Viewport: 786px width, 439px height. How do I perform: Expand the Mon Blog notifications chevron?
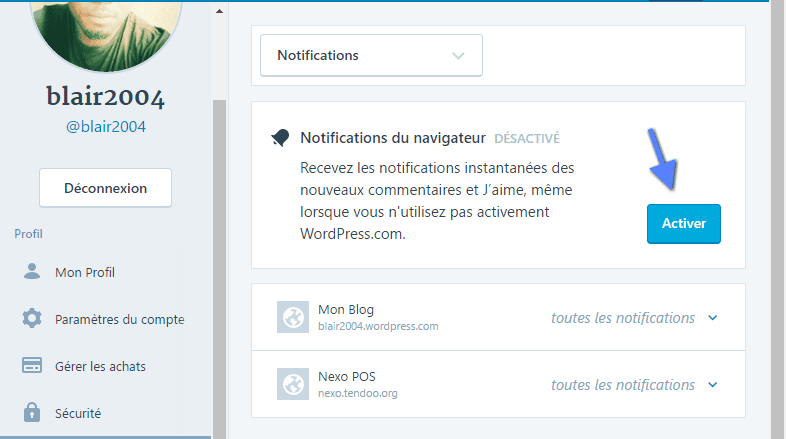pyautogui.click(x=713, y=318)
